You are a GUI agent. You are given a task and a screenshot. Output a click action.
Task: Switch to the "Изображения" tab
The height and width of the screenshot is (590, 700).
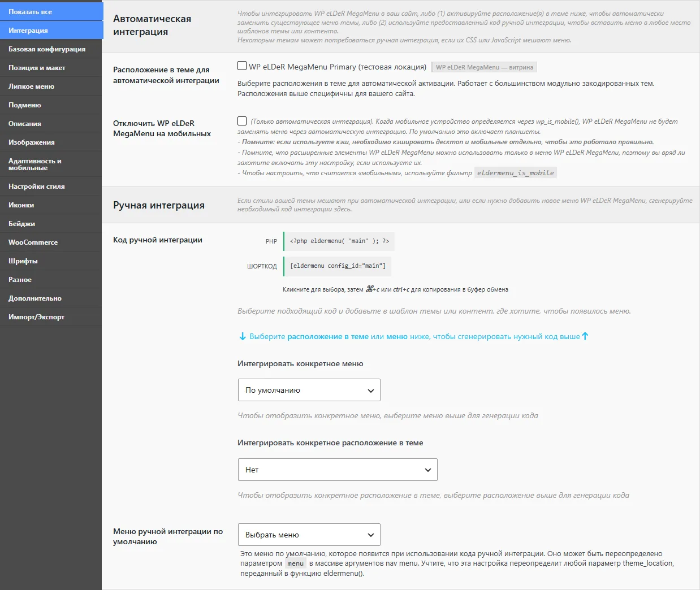pyautogui.click(x=51, y=142)
